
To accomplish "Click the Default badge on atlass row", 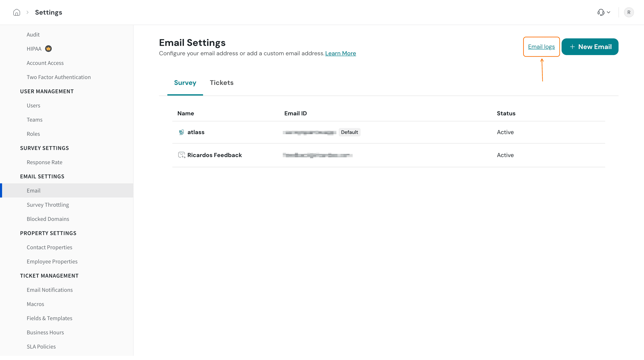I will 349,132.
